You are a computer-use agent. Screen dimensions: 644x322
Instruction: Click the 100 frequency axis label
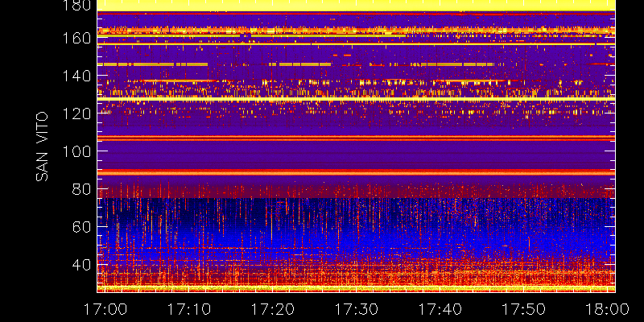point(76,151)
